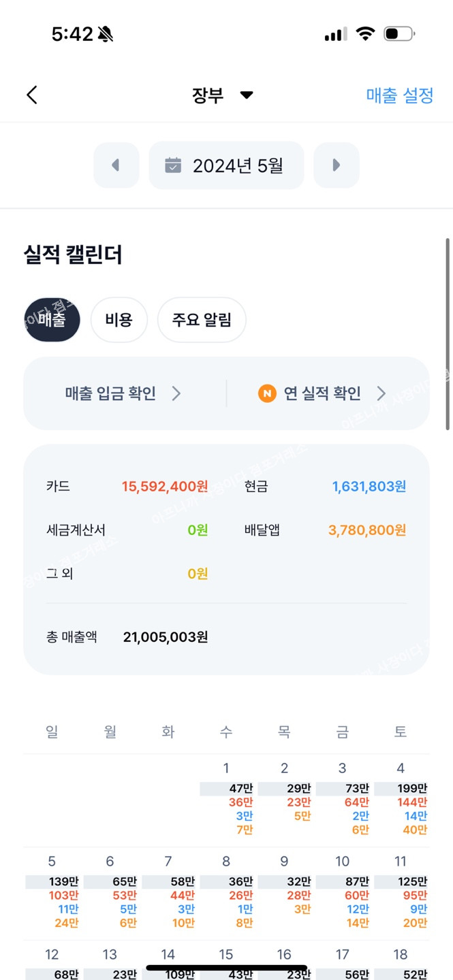Tap the silent bell status icon
Screen dimensions: 453x980
tap(106, 35)
